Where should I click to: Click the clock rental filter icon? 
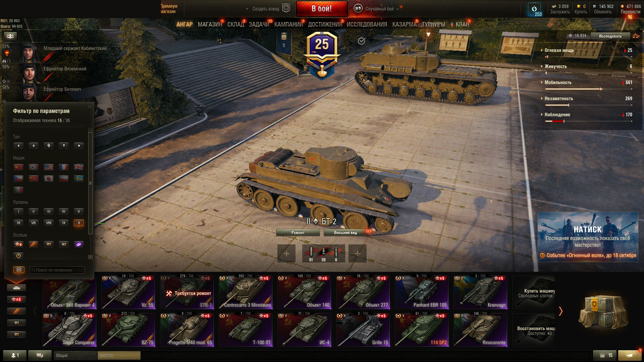[18, 256]
